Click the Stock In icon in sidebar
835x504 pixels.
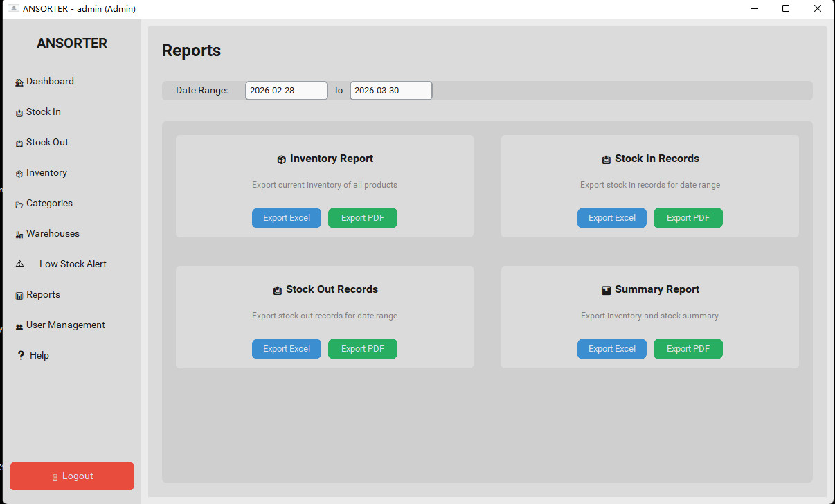tap(19, 113)
